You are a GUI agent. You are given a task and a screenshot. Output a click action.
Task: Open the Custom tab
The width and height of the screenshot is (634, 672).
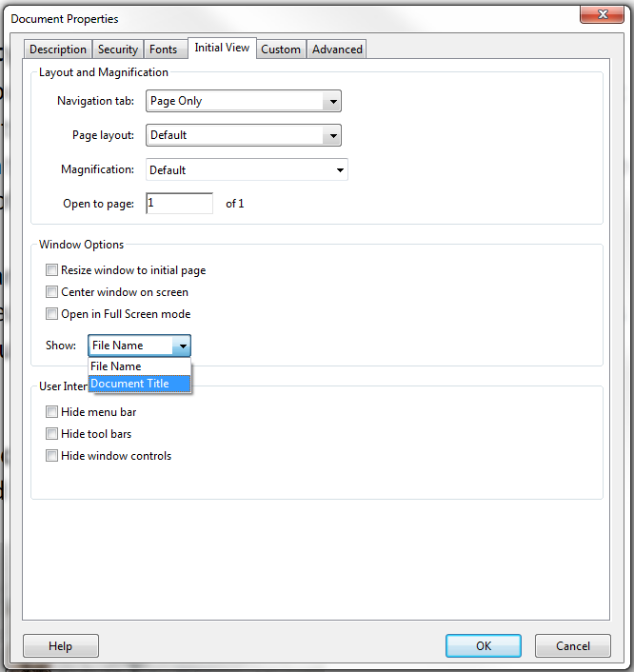coord(281,49)
